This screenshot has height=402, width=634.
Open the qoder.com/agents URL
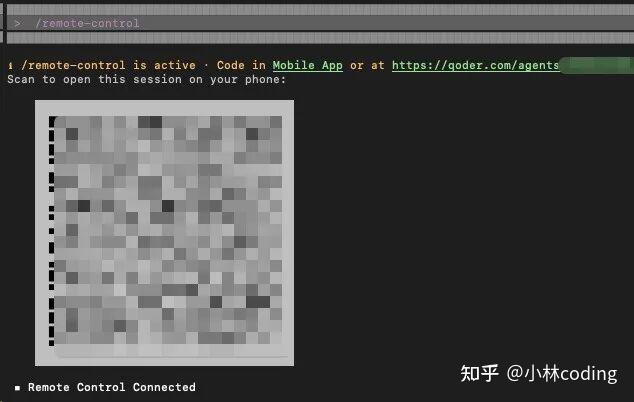point(476,65)
